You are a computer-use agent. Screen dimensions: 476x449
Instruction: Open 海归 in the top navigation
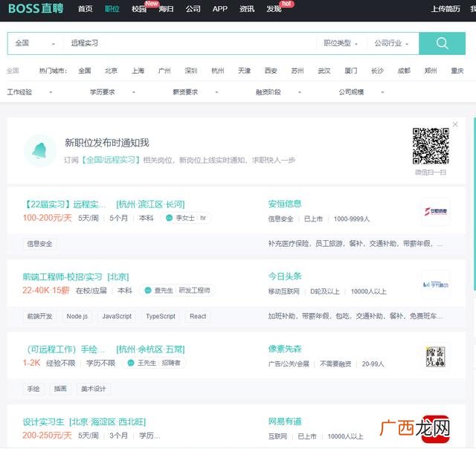[166, 9]
